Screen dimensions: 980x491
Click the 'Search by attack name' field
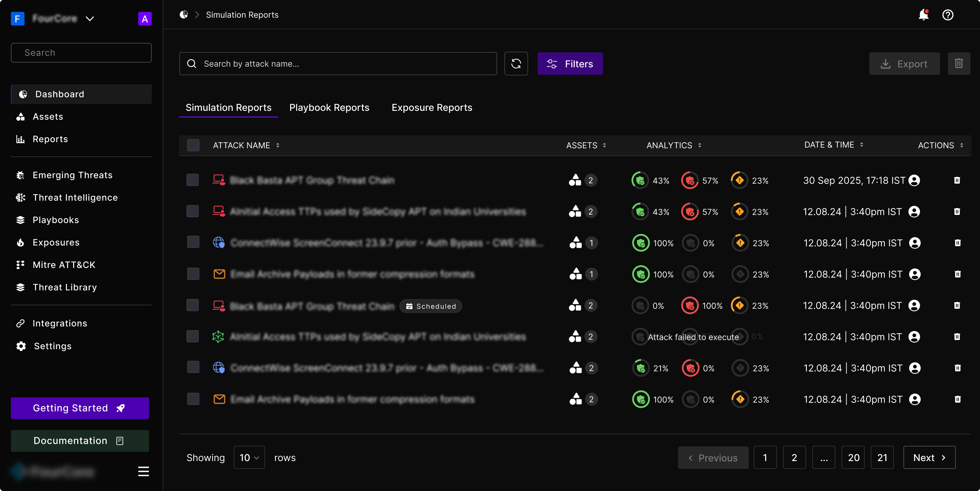pyautogui.click(x=338, y=64)
